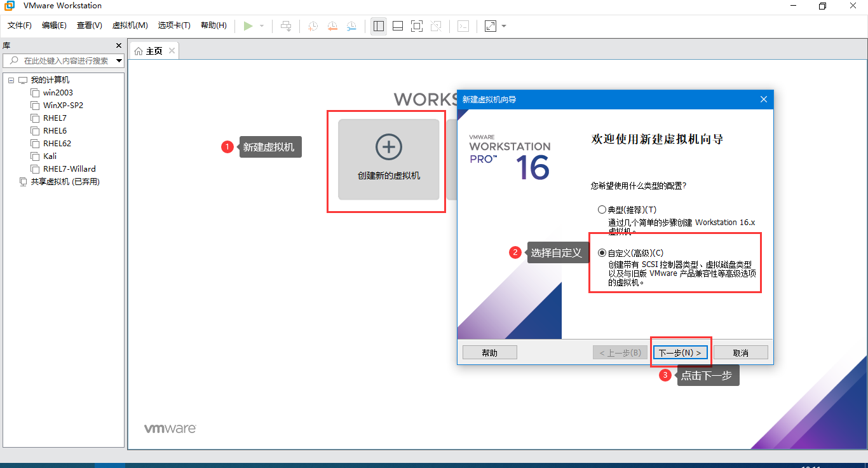The width and height of the screenshot is (868, 468).
Task: Open the 帮助(H) menu
Action: point(214,25)
